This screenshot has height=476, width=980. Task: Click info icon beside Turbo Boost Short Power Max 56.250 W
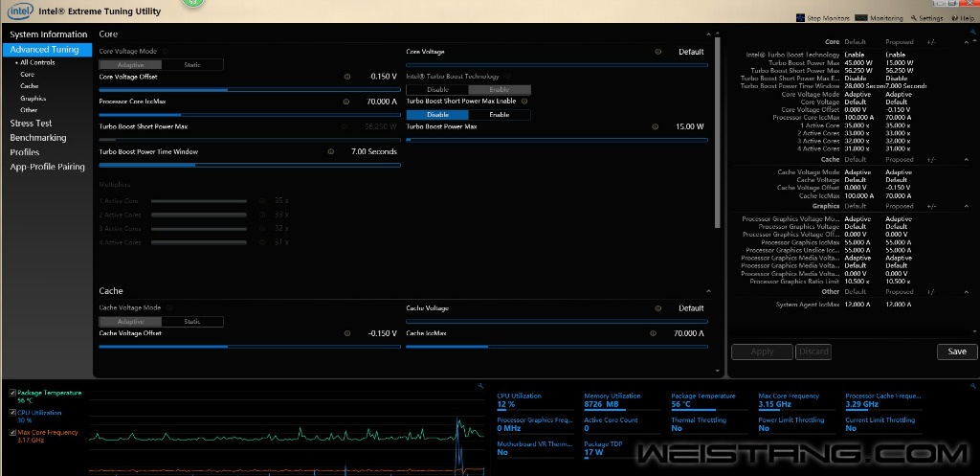(x=345, y=126)
